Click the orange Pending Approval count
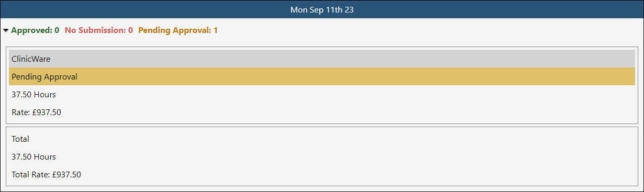Screen dimensions: 644x192 [x=215, y=30]
